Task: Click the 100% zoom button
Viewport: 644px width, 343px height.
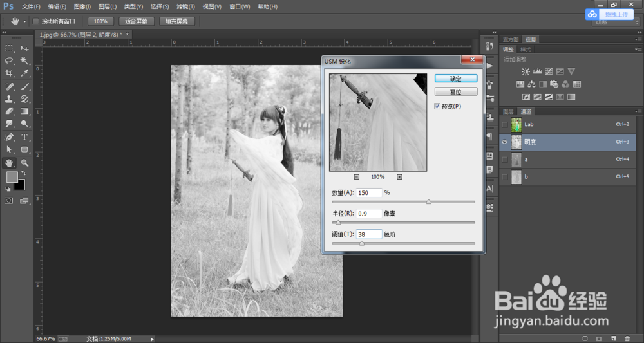Action: pos(100,21)
